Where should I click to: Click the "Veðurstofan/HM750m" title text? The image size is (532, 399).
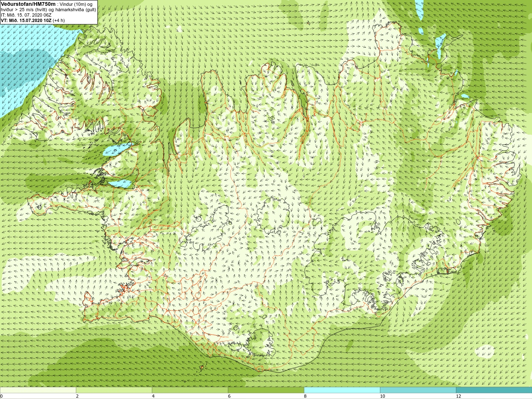(28, 4)
